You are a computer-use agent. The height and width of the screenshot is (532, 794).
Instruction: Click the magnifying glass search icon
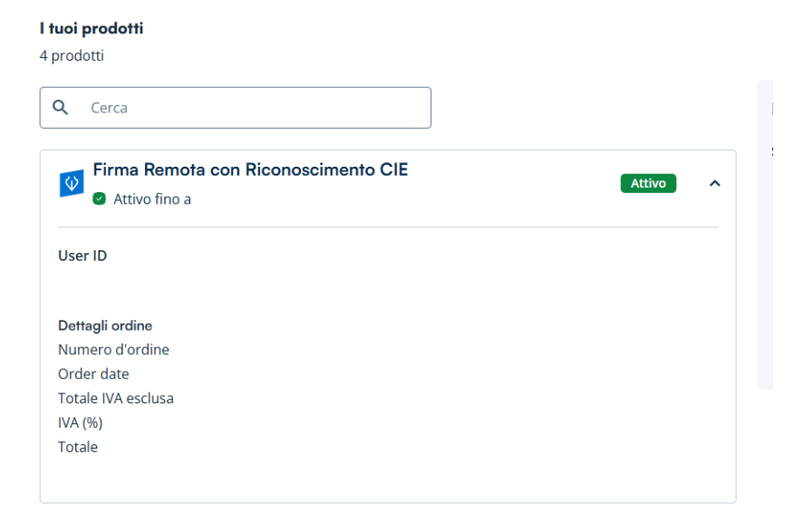point(61,108)
